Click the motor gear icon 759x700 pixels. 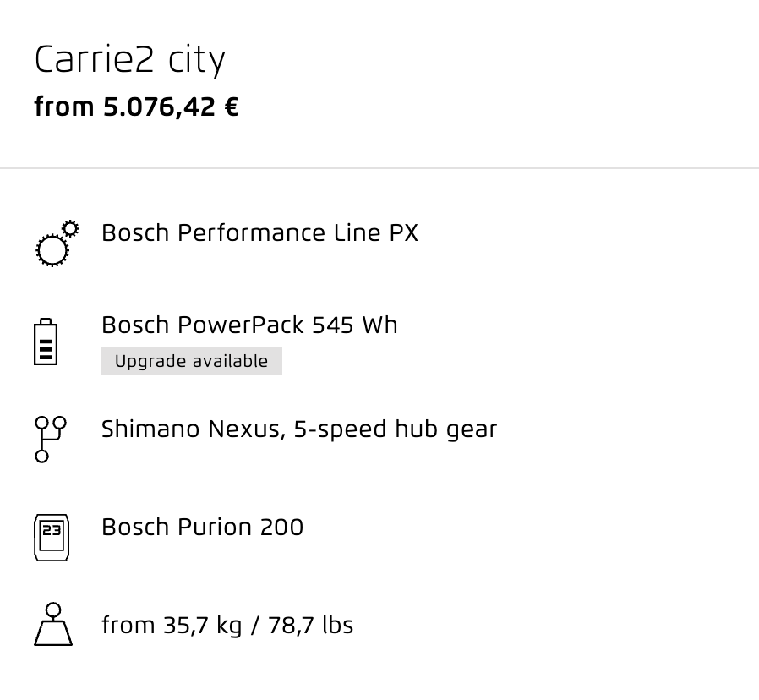coord(57,243)
